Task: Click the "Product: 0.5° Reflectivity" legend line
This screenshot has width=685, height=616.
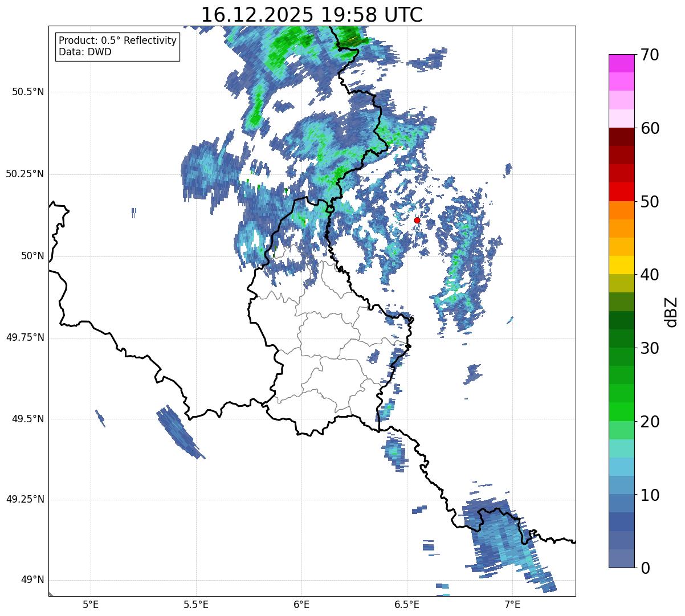Action: 118,40
